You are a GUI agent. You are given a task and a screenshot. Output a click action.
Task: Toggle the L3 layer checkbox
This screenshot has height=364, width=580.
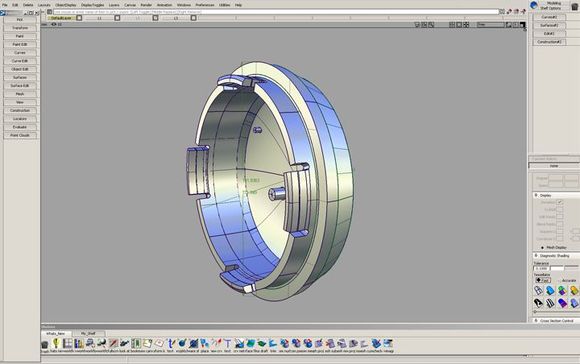(193, 18)
